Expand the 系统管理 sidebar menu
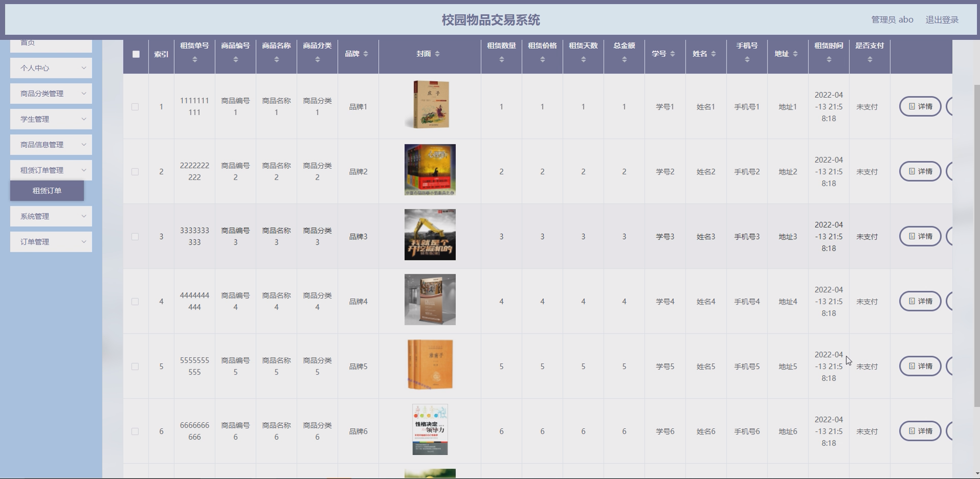980x479 pixels. point(51,216)
